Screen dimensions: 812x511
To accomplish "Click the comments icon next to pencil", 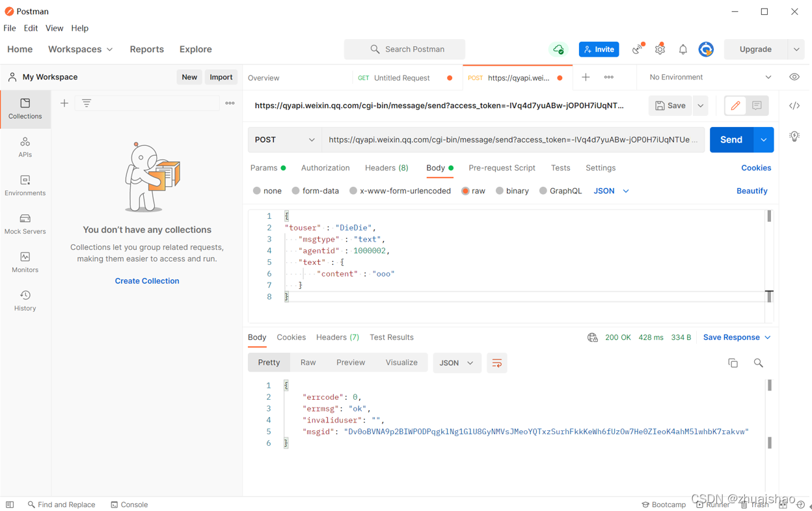I will pyautogui.click(x=757, y=105).
